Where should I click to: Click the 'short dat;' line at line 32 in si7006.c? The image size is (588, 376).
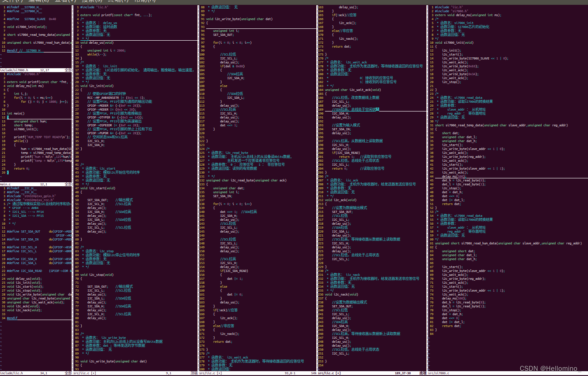(x=451, y=133)
